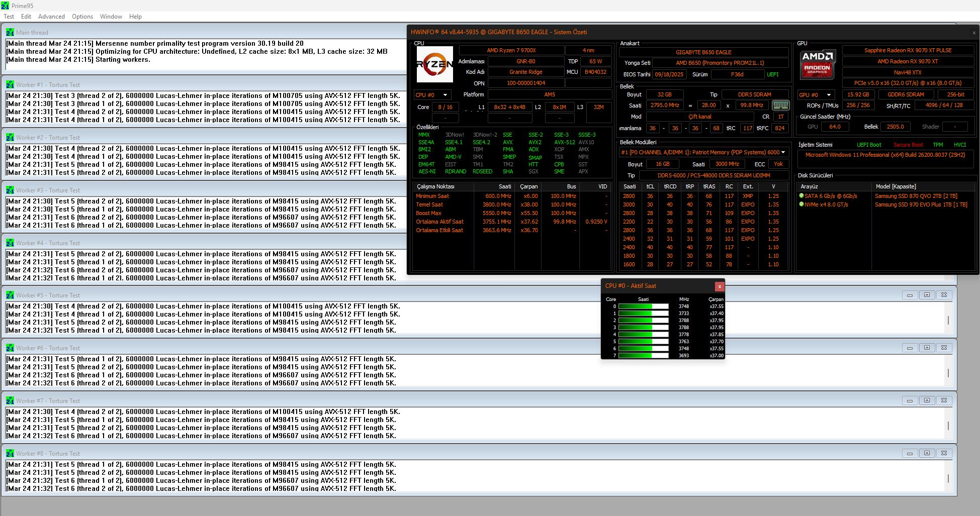This screenshot has width=980, height=516.
Task: Click the Worker #4 window icon
Action: [10, 243]
